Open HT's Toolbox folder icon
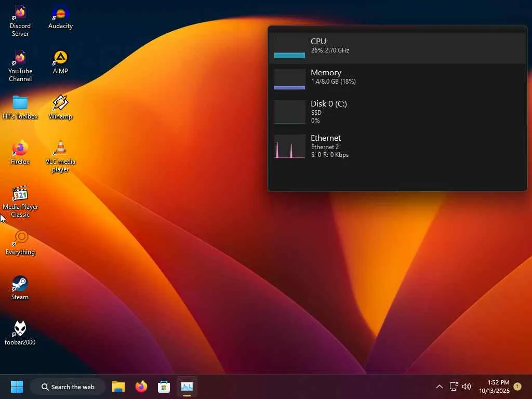The image size is (532, 399). click(x=20, y=107)
